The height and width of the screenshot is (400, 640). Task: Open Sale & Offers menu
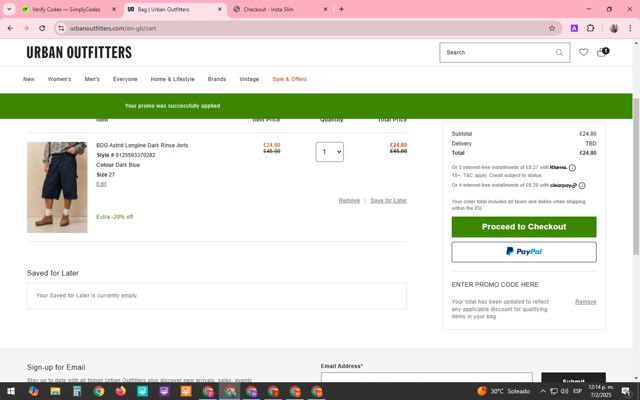pos(289,79)
